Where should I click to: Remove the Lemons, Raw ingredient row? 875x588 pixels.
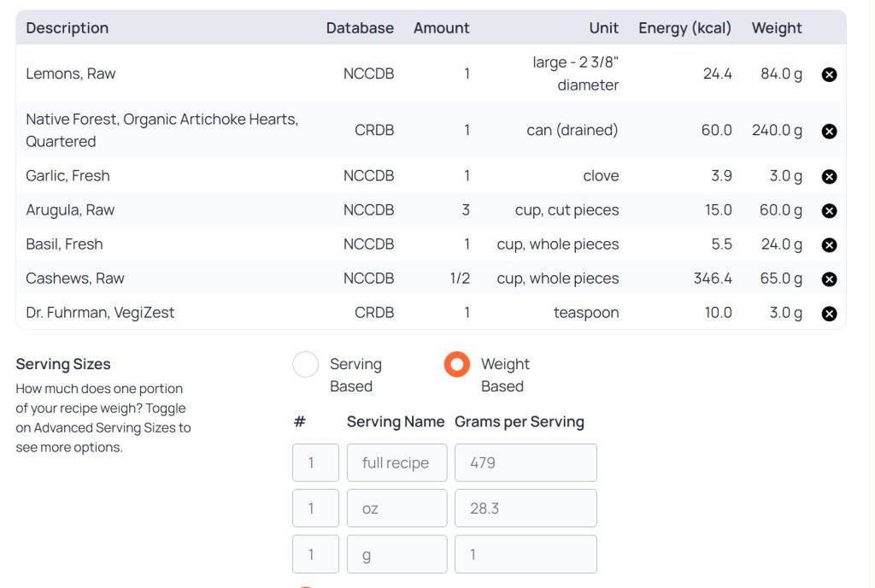(x=828, y=74)
